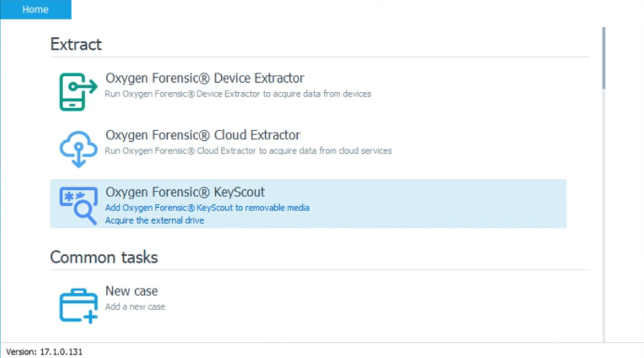Click the Common tasks section heading
The height and width of the screenshot is (358, 644).
tap(104, 257)
